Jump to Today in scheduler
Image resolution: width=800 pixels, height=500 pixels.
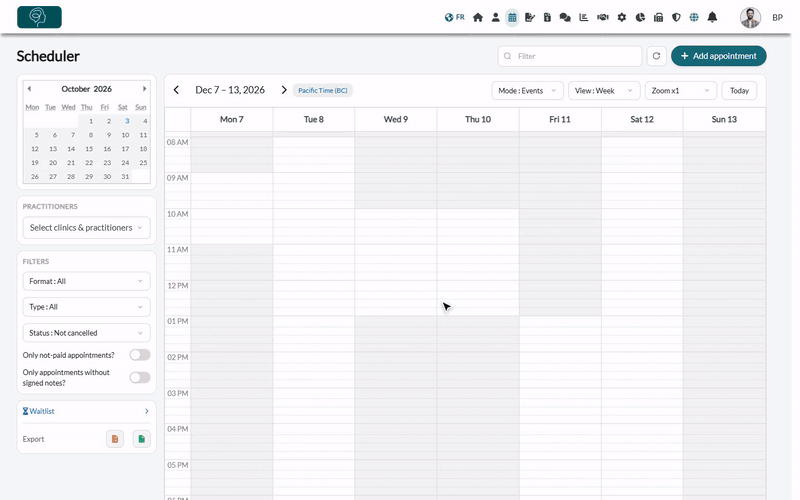(739, 91)
